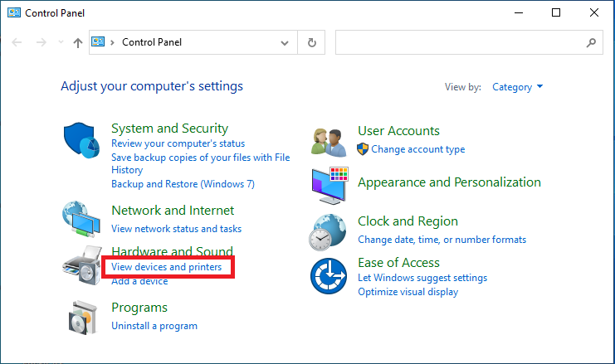This screenshot has height=364, width=615.
Task: Open Appearance and Personalization monitor icon
Action: (329, 186)
